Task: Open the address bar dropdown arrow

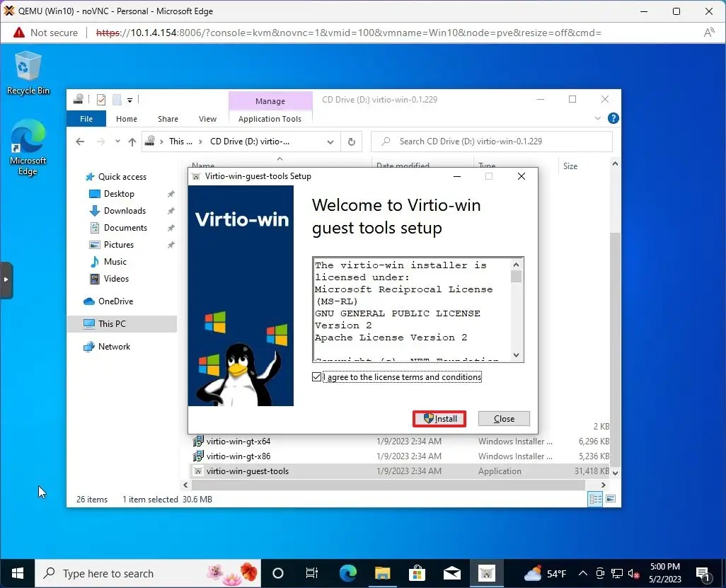Action: [330, 142]
